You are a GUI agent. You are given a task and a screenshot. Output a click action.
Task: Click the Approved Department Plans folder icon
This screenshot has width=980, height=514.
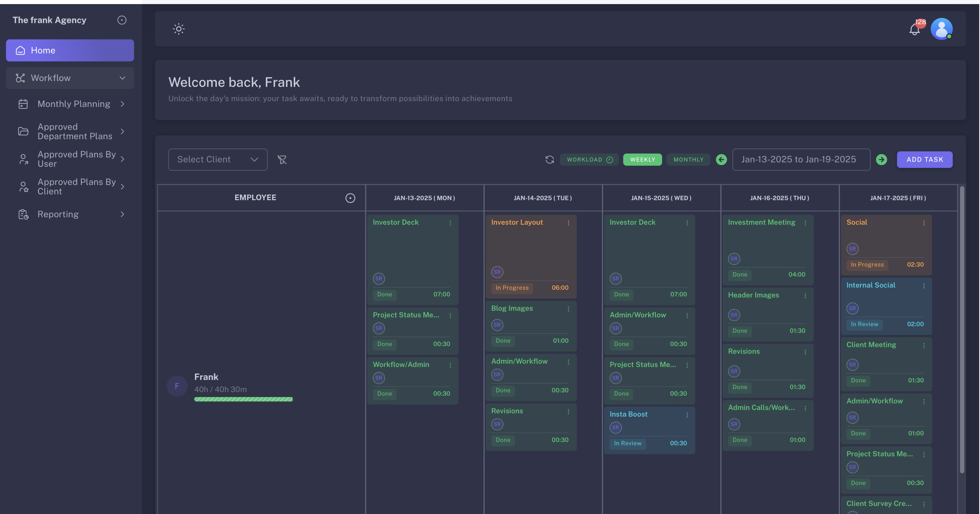(x=23, y=131)
